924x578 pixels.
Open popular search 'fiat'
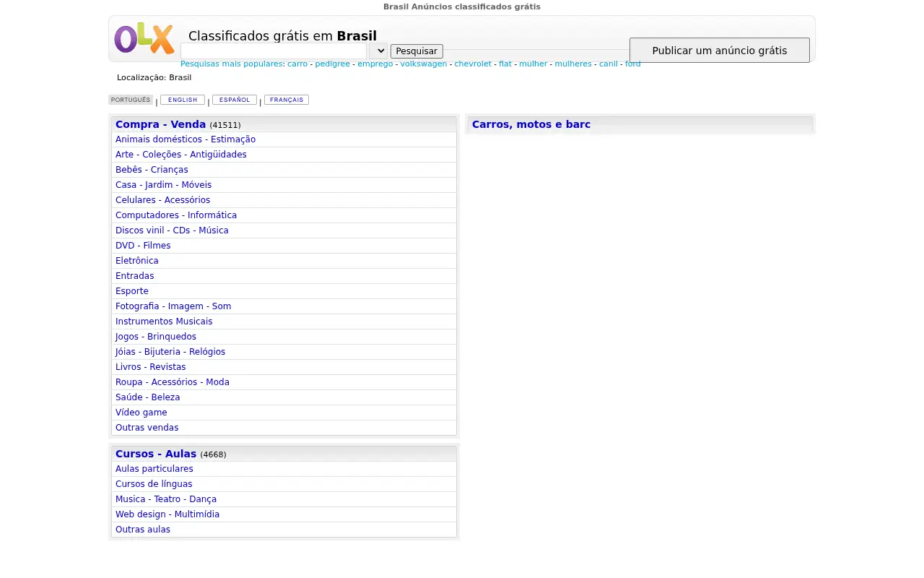(x=505, y=64)
